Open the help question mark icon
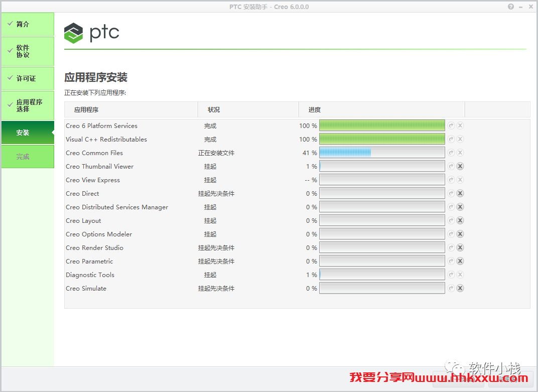The width and height of the screenshot is (538, 392). point(511,7)
